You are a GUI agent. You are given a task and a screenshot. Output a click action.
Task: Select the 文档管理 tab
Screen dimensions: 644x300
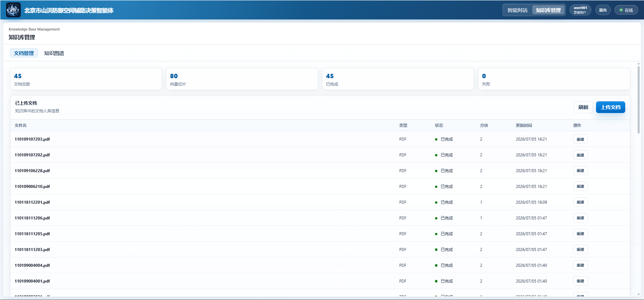(x=24, y=53)
